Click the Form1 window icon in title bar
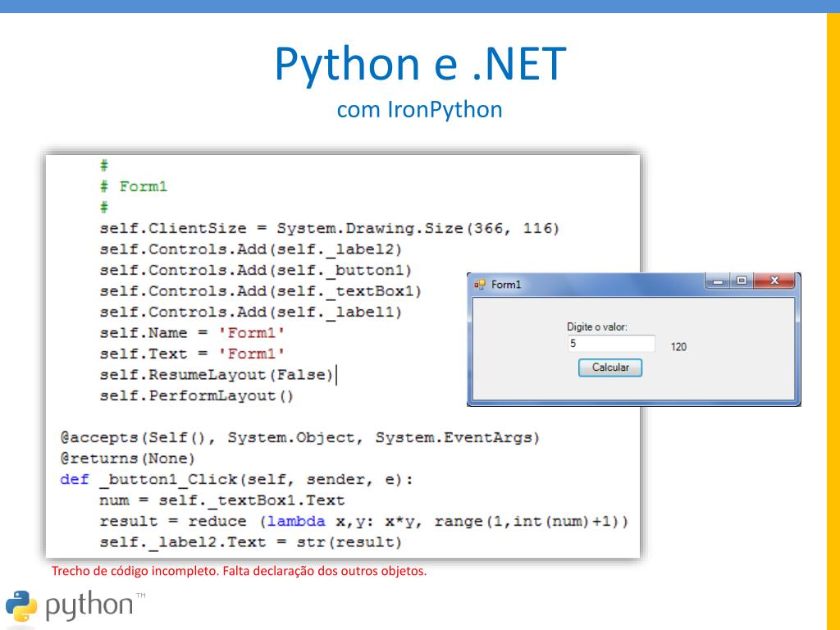The width and height of the screenshot is (840, 630). [479, 285]
